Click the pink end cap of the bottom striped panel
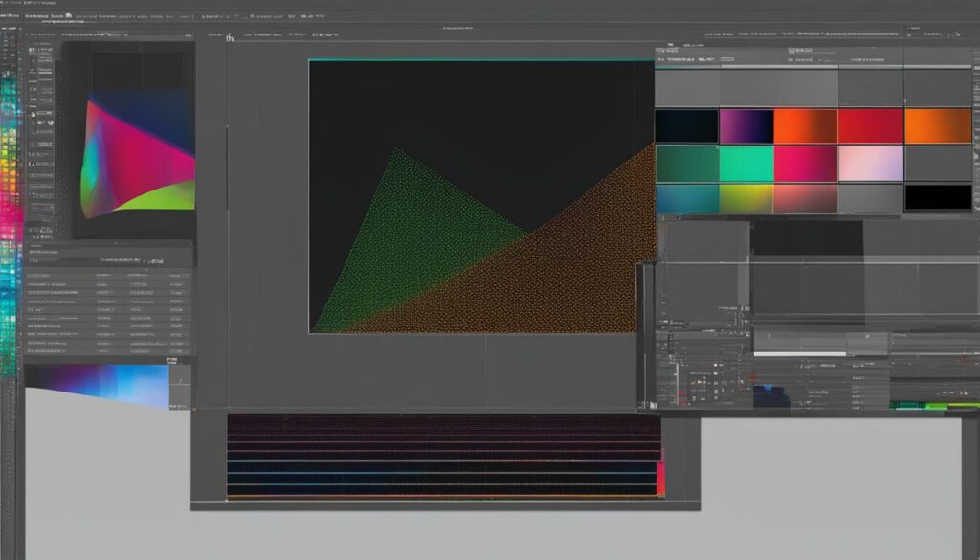 660,477
